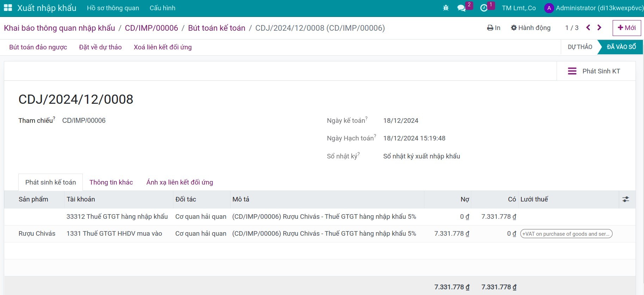Open the activities clock icon
This screenshot has height=295, width=644.
pos(484,8)
